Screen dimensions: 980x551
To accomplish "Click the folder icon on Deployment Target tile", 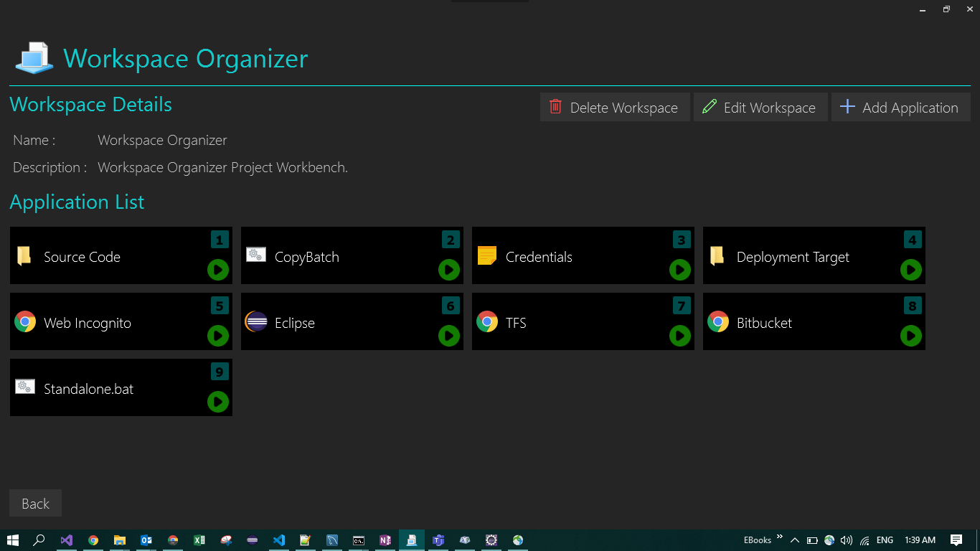I will click(x=717, y=255).
